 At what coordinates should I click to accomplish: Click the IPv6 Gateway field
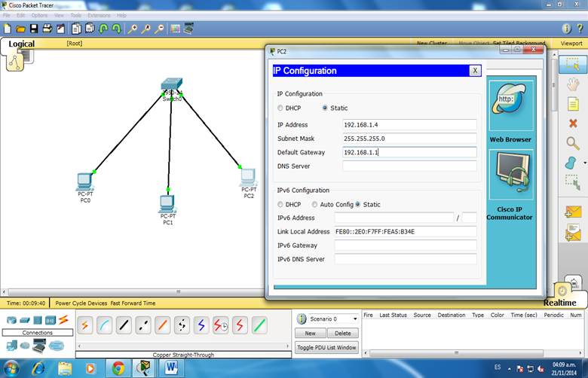pos(406,245)
